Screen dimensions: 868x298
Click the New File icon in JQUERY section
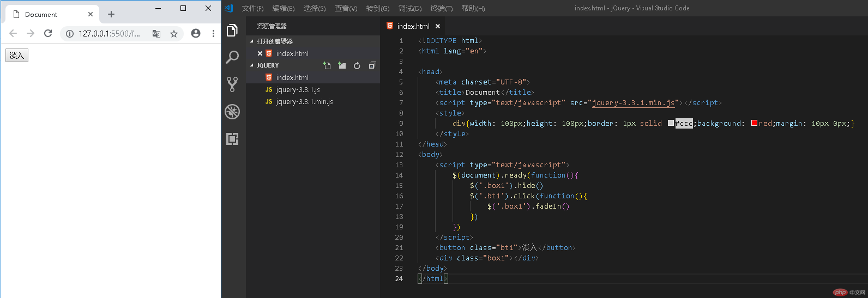pyautogui.click(x=327, y=65)
